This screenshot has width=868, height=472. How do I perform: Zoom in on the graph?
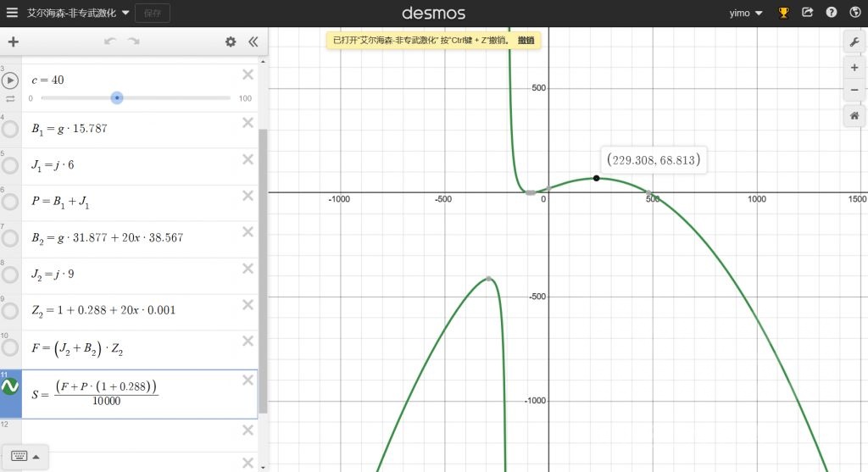(x=854, y=68)
